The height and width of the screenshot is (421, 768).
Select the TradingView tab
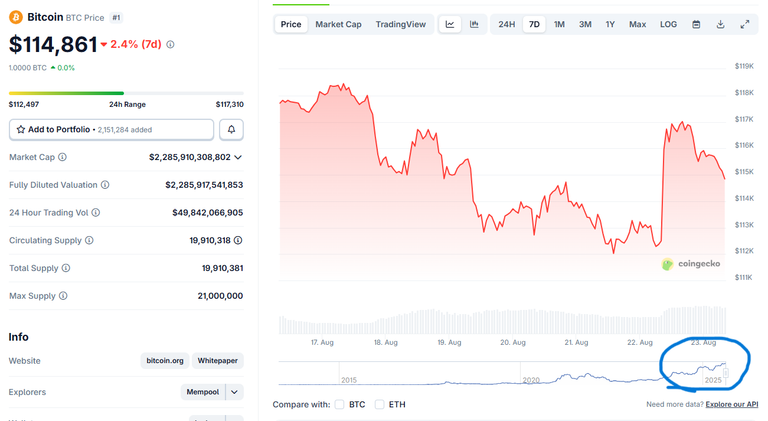[x=401, y=24]
